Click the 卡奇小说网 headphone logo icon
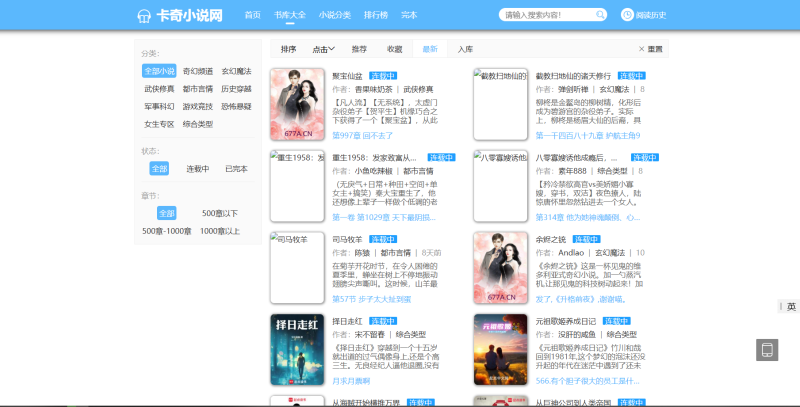 (x=144, y=16)
